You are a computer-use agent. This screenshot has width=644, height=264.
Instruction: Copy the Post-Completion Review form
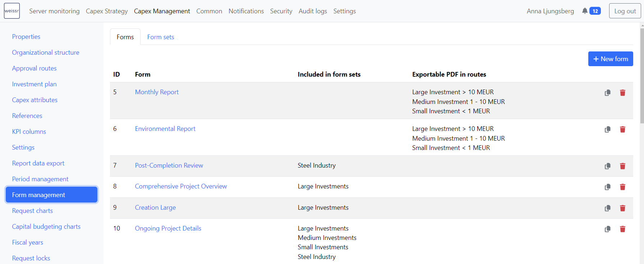(607, 166)
